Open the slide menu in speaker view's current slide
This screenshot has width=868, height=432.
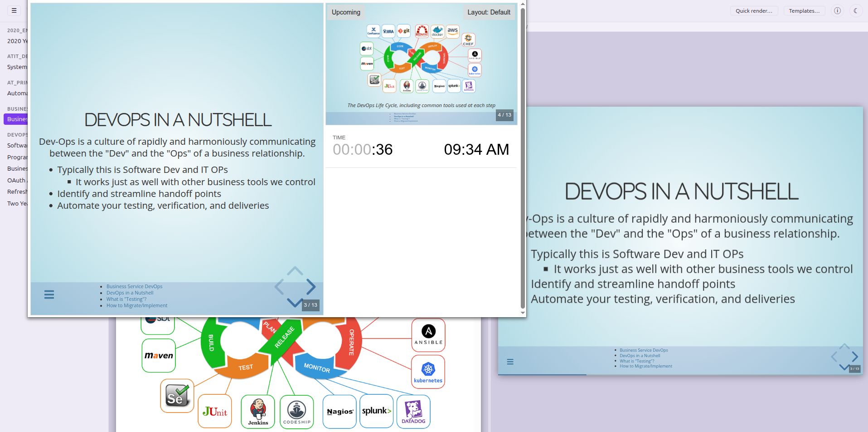tap(49, 295)
